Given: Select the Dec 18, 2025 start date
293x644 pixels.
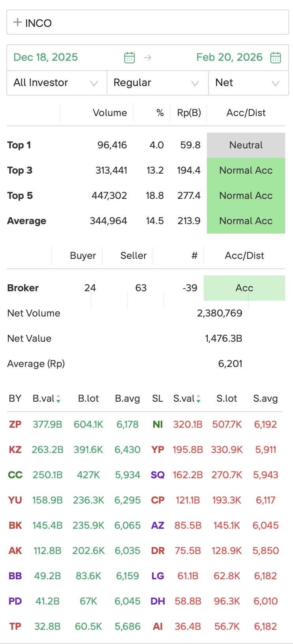Looking at the screenshot, I should point(46,58).
